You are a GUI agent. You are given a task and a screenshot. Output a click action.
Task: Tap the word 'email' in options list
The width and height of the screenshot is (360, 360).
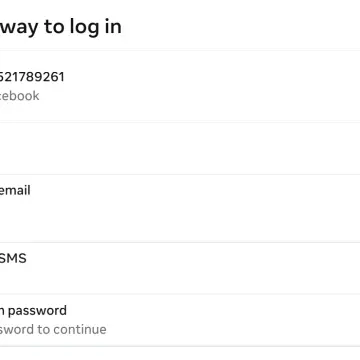click(15, 191)
